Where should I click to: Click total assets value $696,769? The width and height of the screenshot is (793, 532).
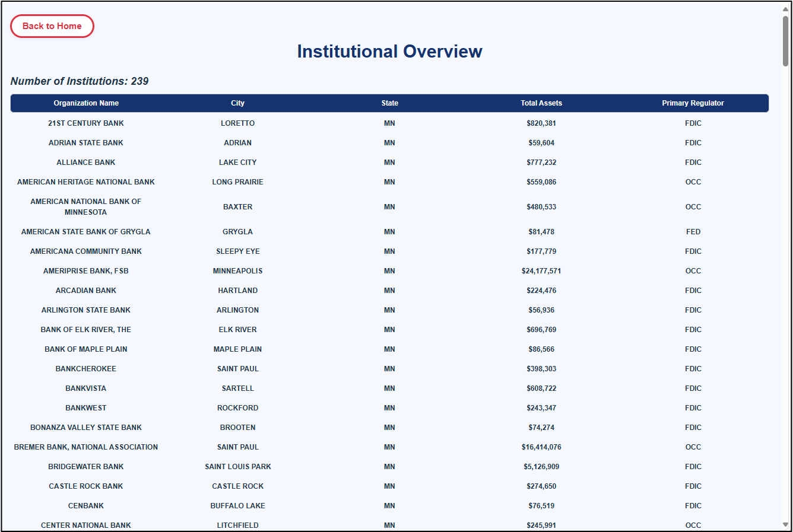pos(541,330)
